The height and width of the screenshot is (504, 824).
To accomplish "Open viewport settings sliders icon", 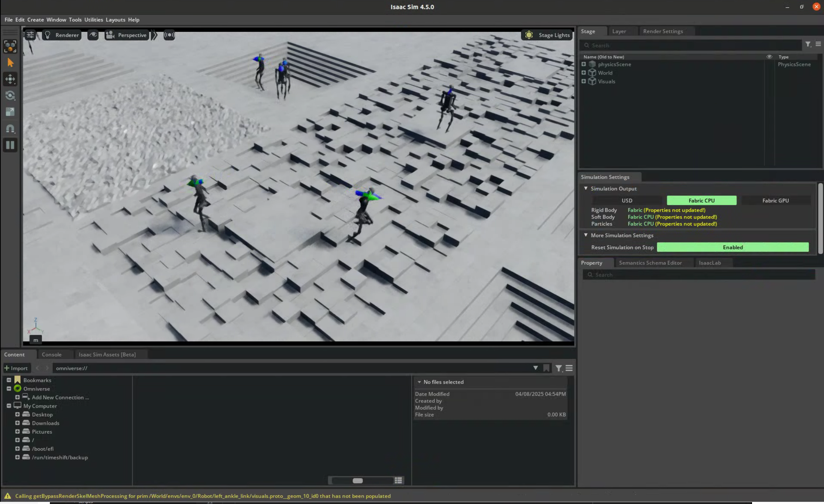I will tap(30, 35).
